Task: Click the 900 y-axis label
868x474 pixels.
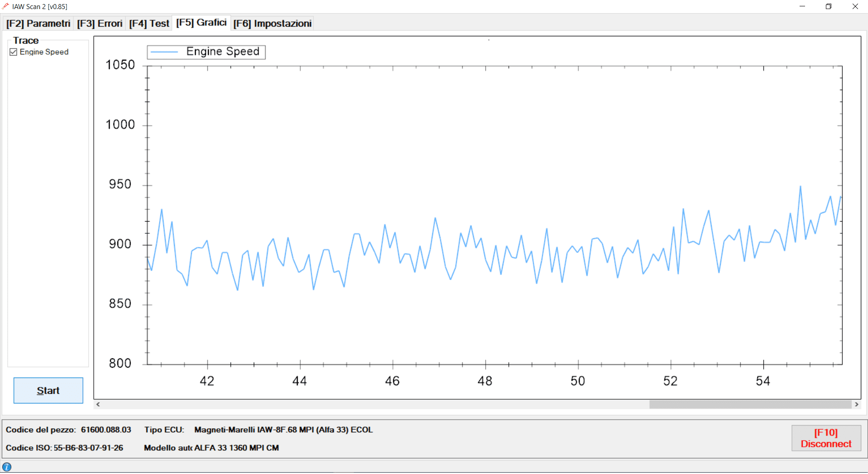Action: click(x=120, y=244)
